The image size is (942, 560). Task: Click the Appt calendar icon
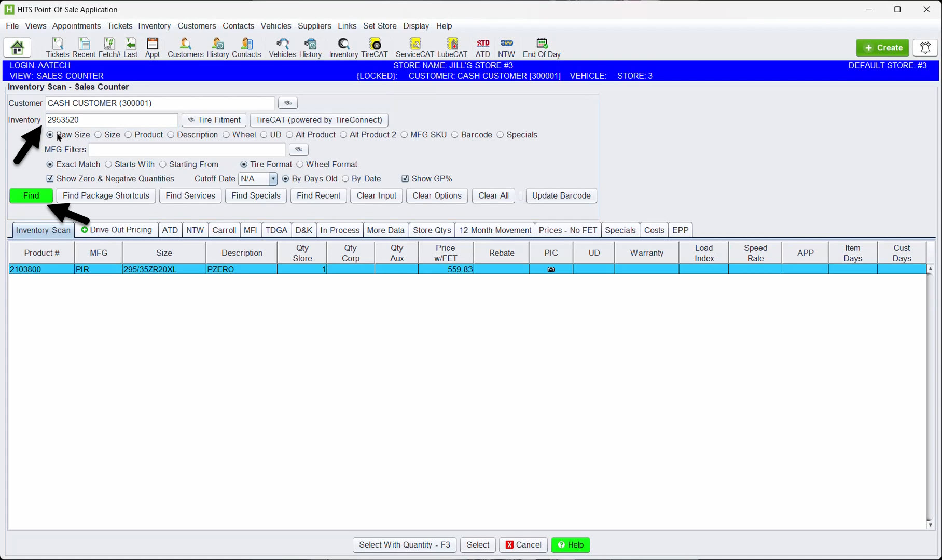152,48
